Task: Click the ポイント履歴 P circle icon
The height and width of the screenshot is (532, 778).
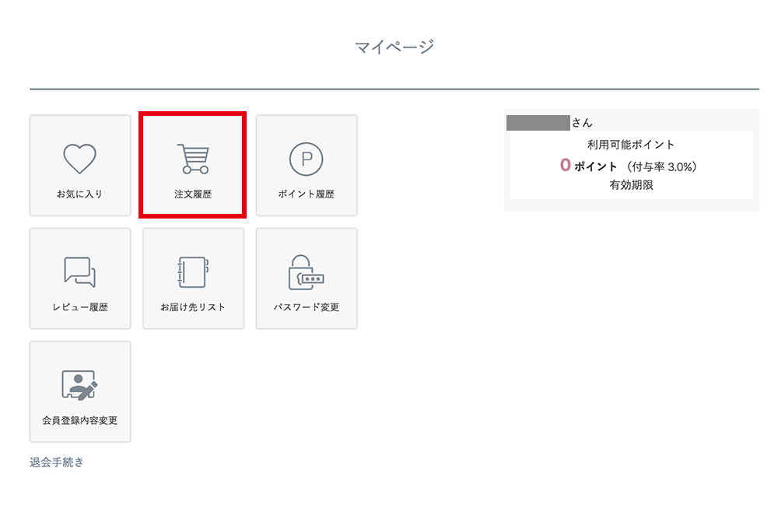Action: (x=306, y=157)
